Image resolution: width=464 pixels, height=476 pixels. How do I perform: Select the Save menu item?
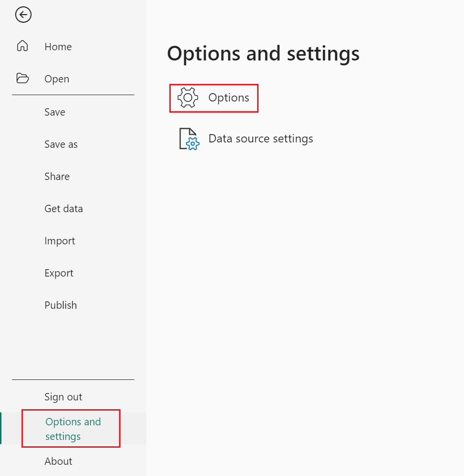(54, 112)
